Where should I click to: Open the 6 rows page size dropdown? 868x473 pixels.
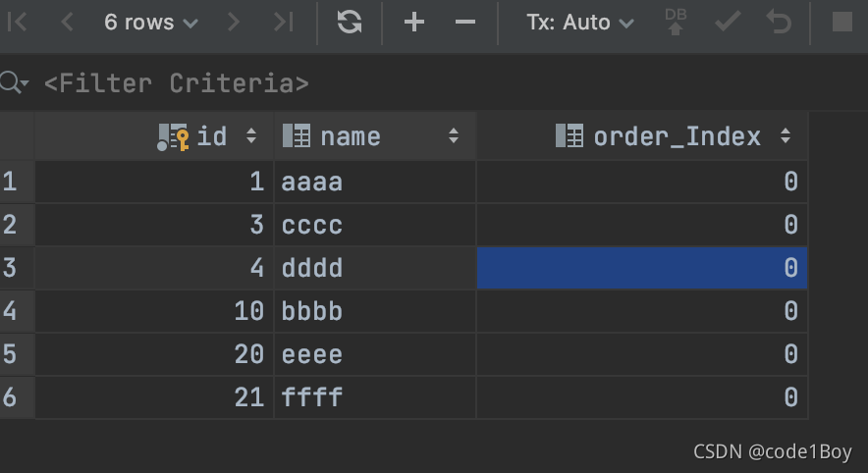click(150, 23)
